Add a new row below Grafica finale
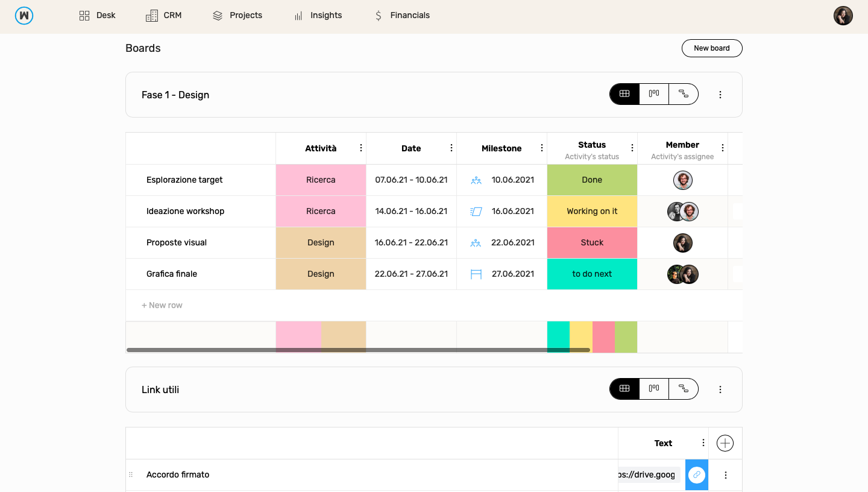Viewport: 868px width, 492px height. pyautogui.click(x=162, y=304)
